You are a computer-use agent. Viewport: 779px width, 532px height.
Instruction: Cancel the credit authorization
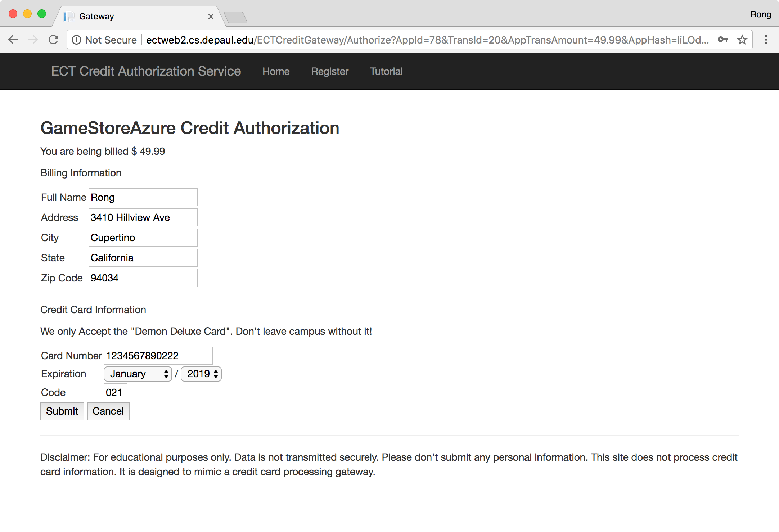[108, 411]
